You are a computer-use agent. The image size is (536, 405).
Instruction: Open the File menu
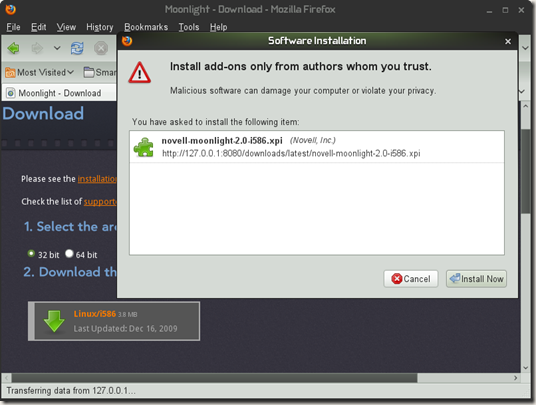click(13, 27)
